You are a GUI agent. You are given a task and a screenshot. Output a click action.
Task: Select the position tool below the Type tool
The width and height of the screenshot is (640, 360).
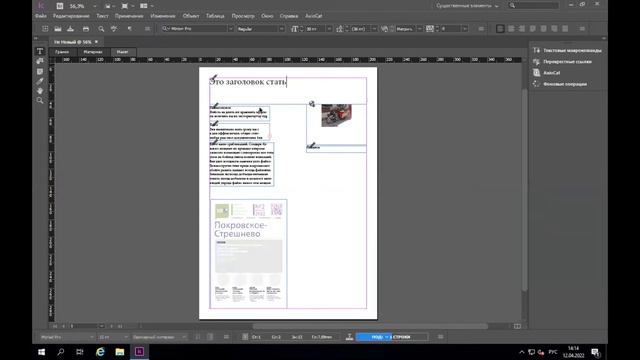coord(40,61)
